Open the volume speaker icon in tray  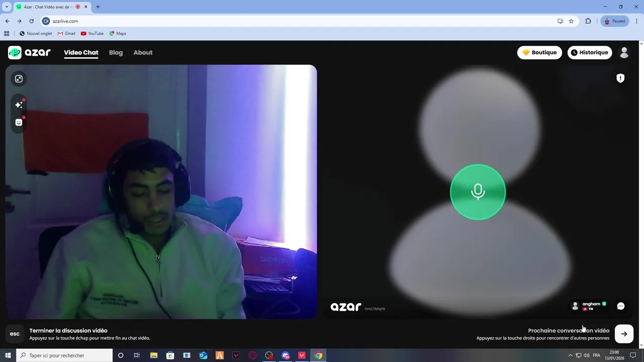click(x=587, y=355)
